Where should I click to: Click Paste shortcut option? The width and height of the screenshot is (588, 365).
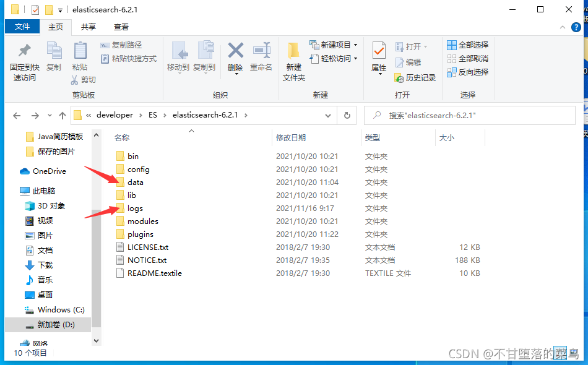(129, 58)
